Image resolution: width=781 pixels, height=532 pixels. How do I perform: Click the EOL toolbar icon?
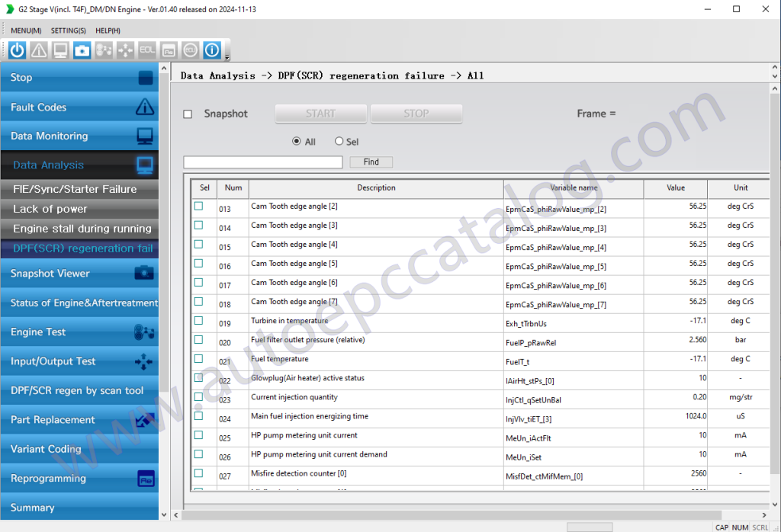pos(146,50)
